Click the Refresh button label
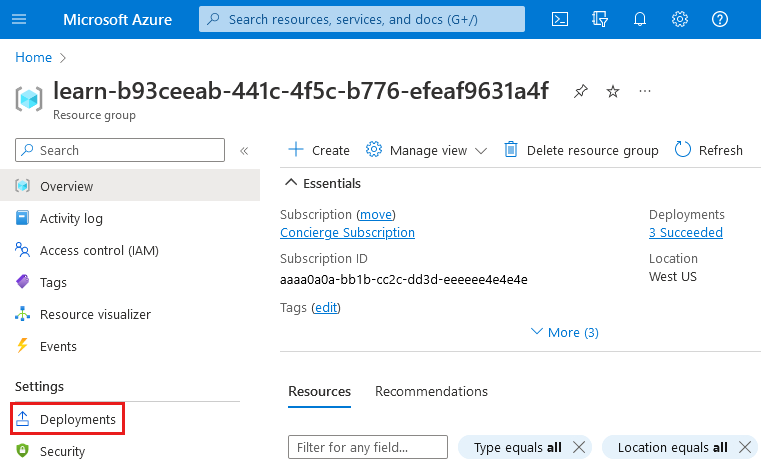761x471 pixels. 720,151
